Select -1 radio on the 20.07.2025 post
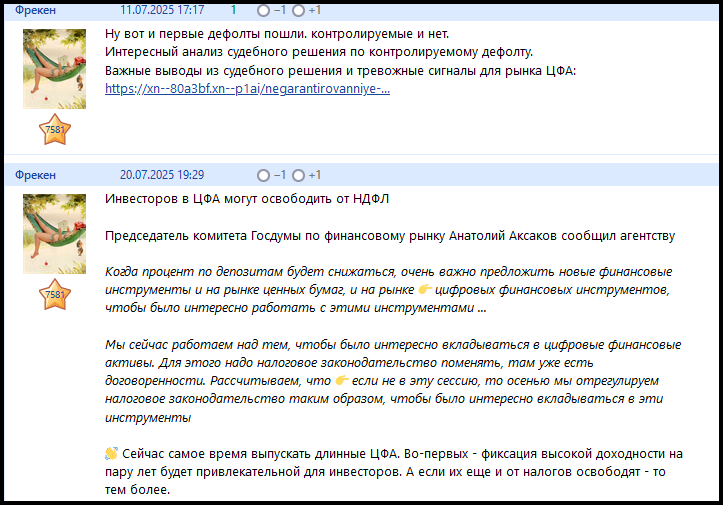This screenshot has width=723, height=505. 263,175
